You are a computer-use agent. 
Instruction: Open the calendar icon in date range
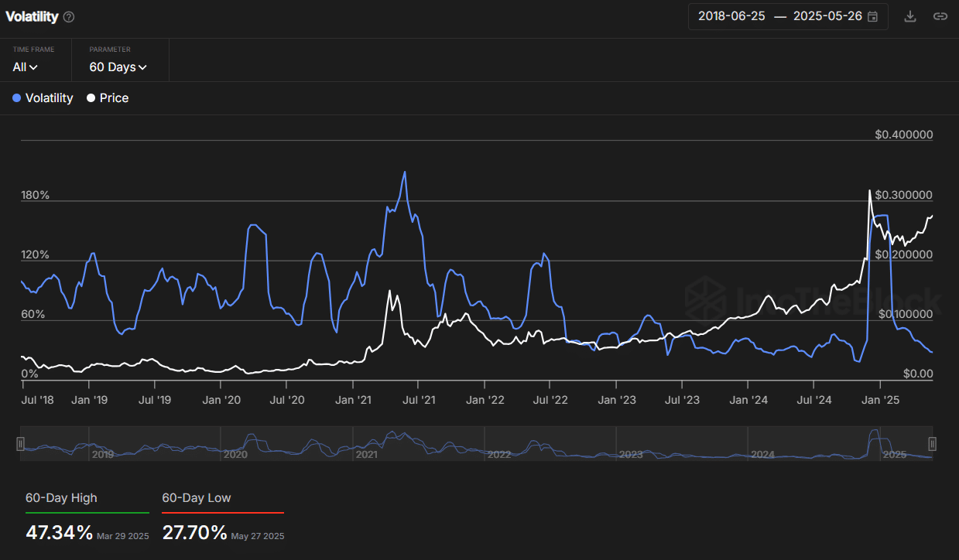(x=873, y=17)
